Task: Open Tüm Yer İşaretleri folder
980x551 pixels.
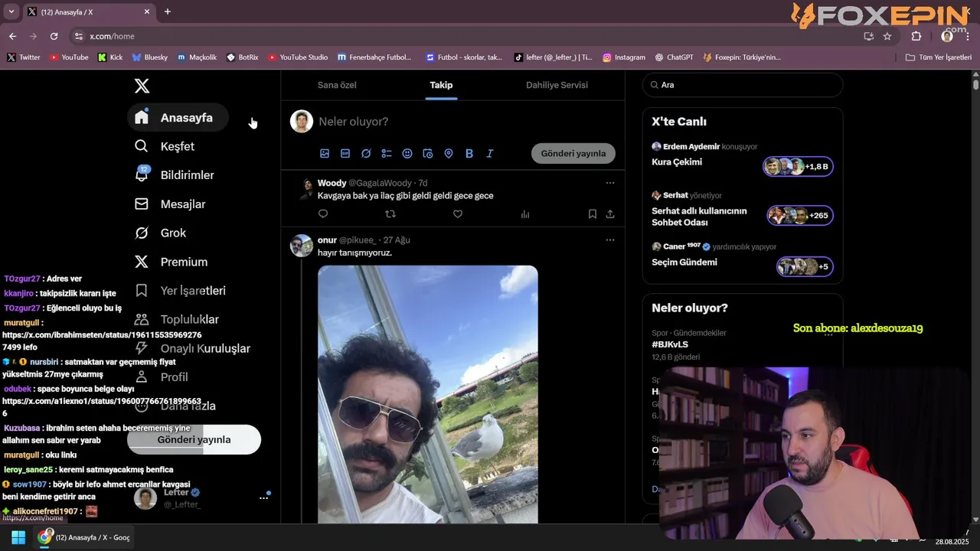Action: click(x=939, y=57)
